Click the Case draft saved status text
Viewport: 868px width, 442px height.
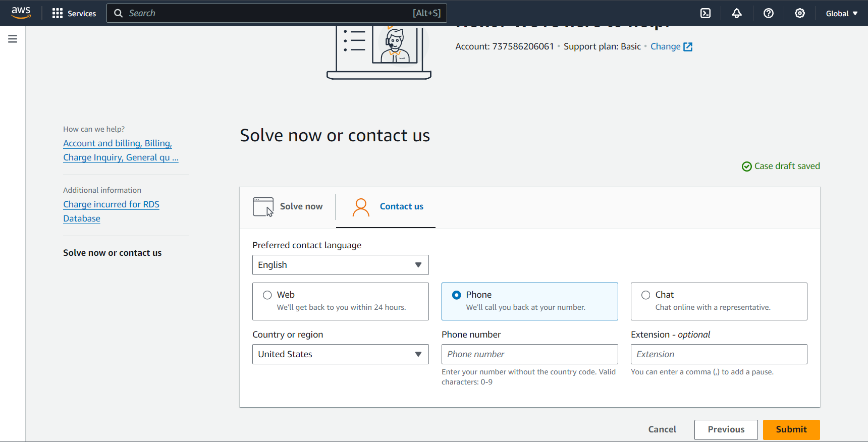click(787, 166)
